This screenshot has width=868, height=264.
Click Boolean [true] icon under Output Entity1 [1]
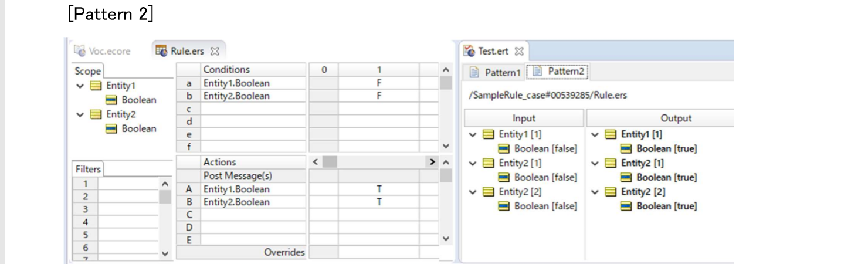click(x=627, y=148)
